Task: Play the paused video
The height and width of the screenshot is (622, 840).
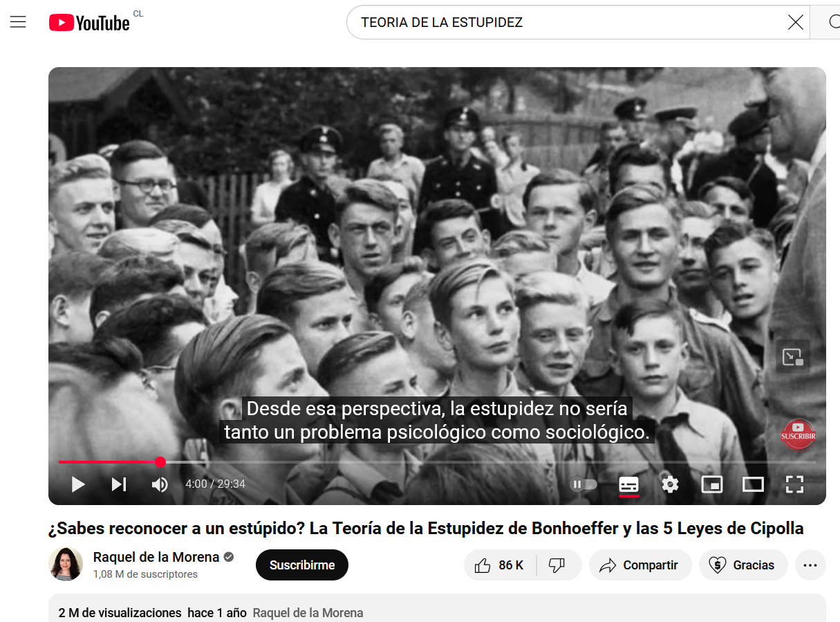Action: [x=78, y=484]
